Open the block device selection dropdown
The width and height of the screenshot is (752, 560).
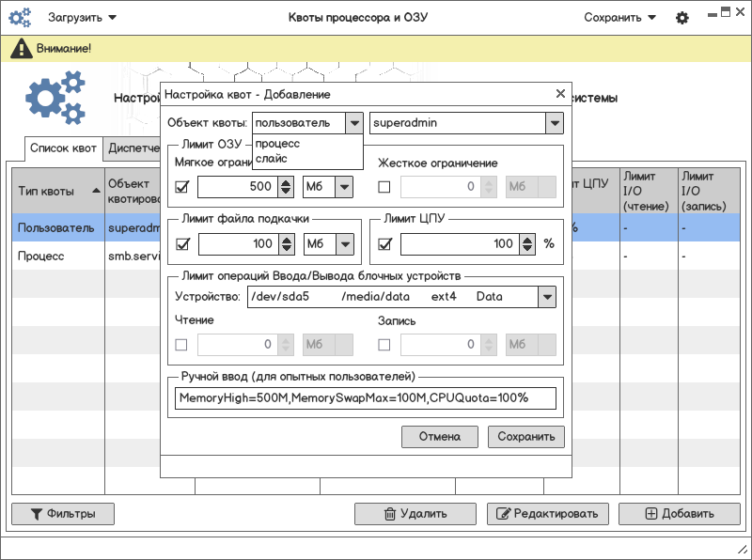pyautogui.click(x=546, y=297)
